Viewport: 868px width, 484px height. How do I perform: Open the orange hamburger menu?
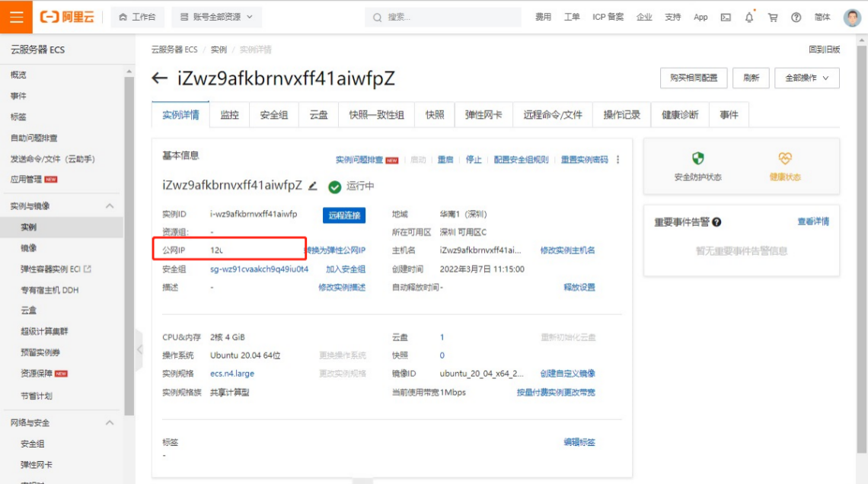coord(16,17)
